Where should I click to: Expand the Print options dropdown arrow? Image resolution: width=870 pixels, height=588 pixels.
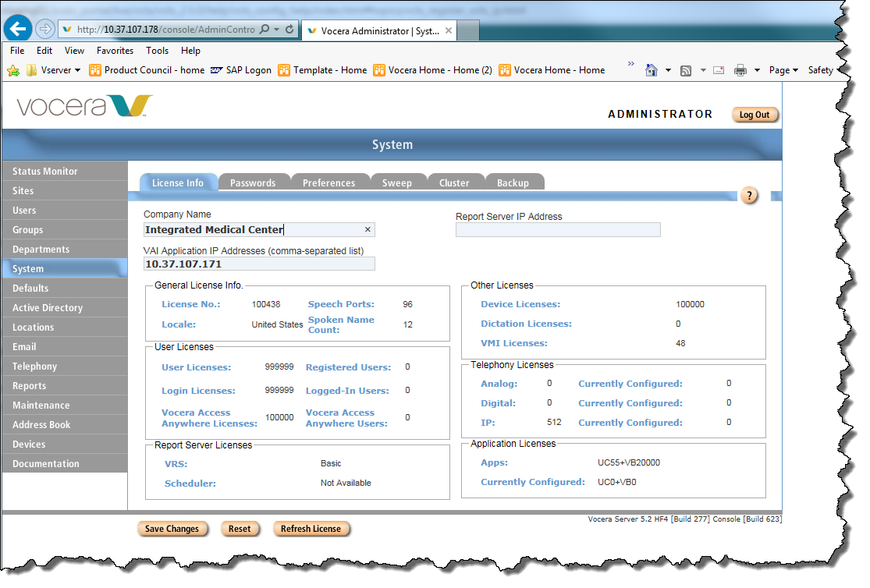click(x=757, y=70)
